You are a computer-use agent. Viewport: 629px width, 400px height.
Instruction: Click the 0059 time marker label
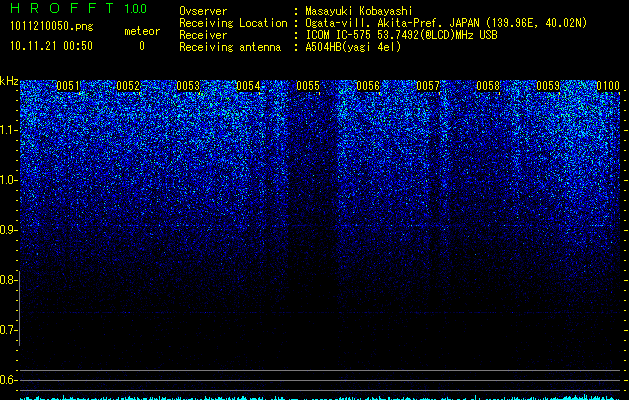(548, 86)
